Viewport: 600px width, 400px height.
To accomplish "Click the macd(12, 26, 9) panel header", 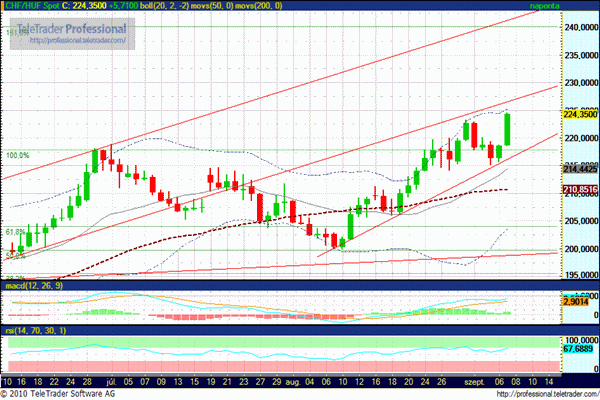I will click(x=34, y=286).
